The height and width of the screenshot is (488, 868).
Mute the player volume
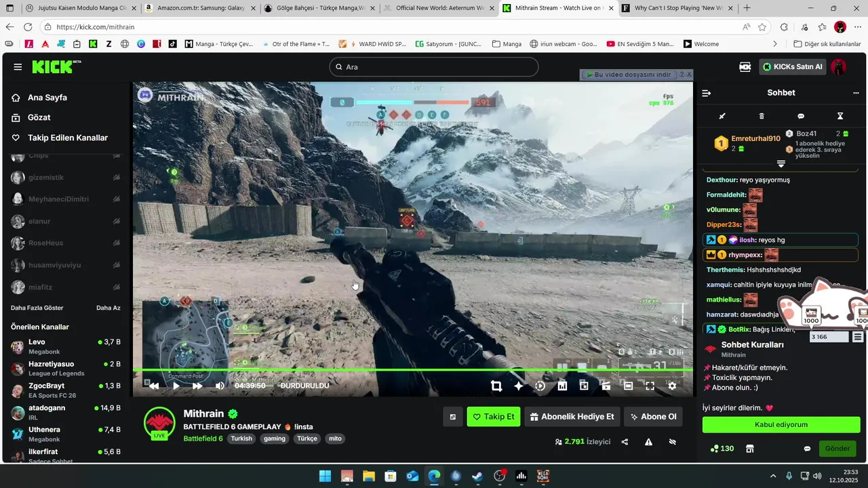pos(220,386)
